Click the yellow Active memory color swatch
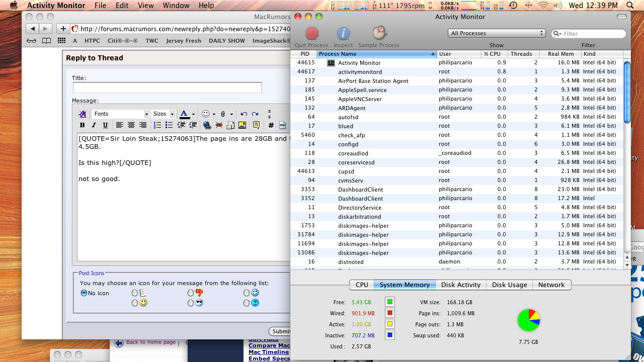 [390, 324]
